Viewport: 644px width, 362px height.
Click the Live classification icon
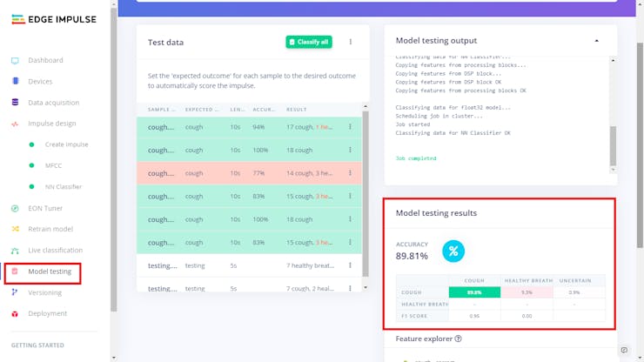[15, 251]
